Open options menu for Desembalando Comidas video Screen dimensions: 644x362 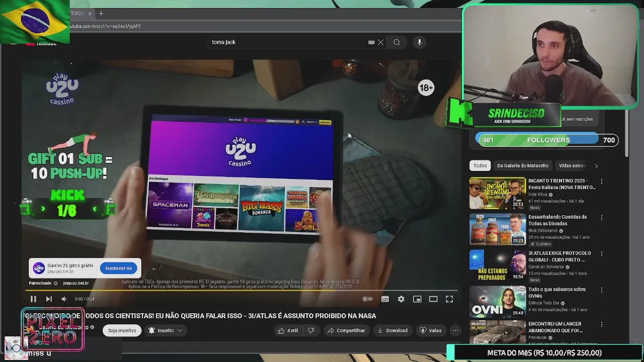[602, 218]
